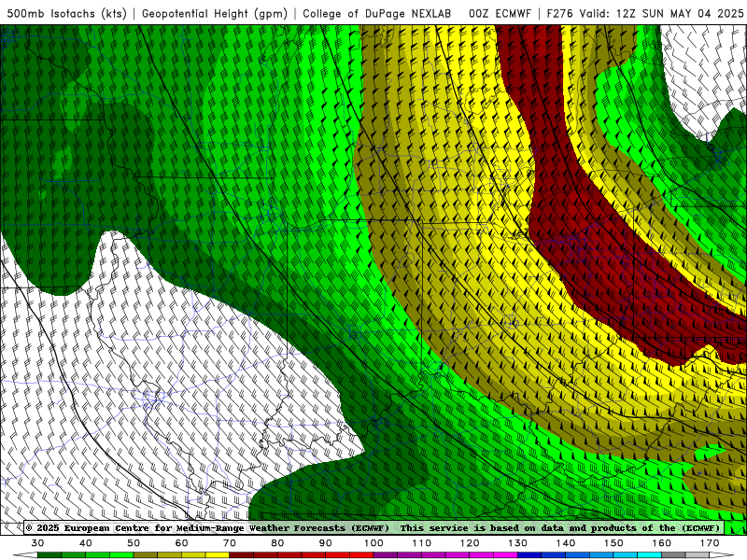Click the right arrow end of color bar

[722, 555]
